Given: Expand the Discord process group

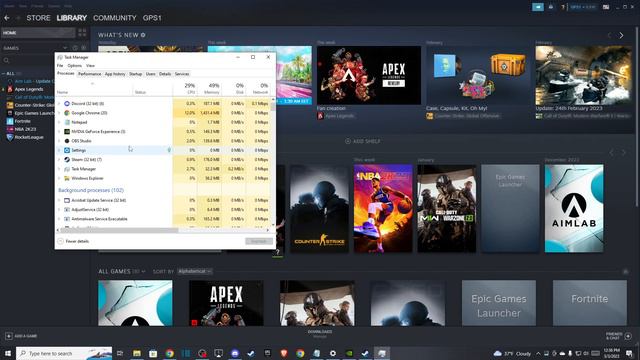Looking at the screenshot, I should pos(59,104).
